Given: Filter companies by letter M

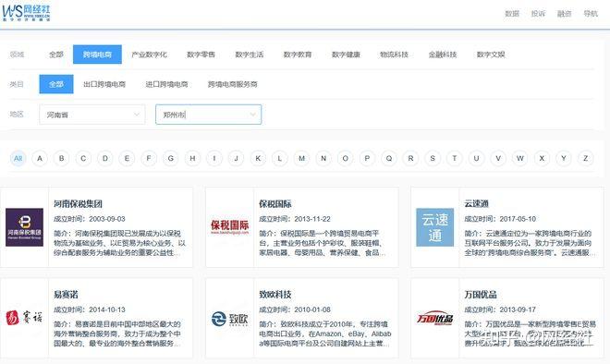Looking at the screenshot, I should (301, 158).
